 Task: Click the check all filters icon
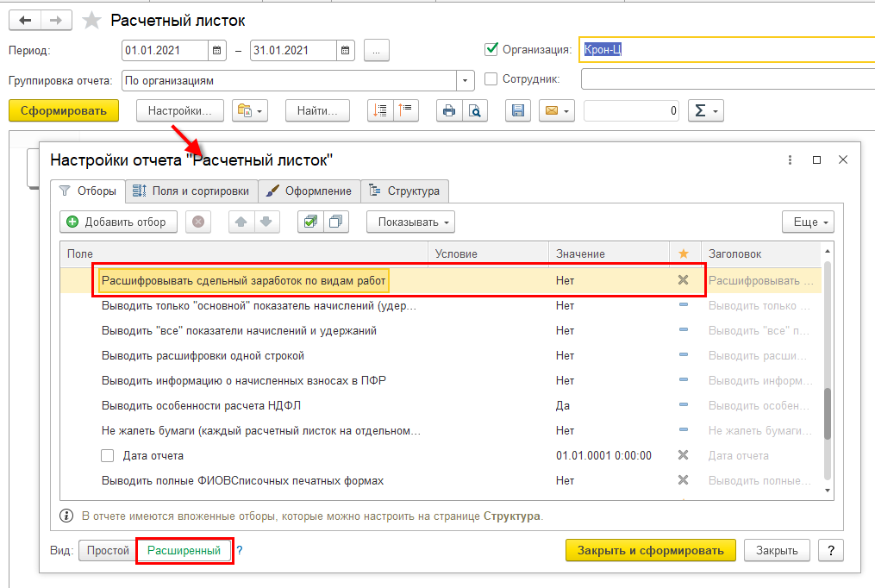pyautogui.click(x=310, y=222)
